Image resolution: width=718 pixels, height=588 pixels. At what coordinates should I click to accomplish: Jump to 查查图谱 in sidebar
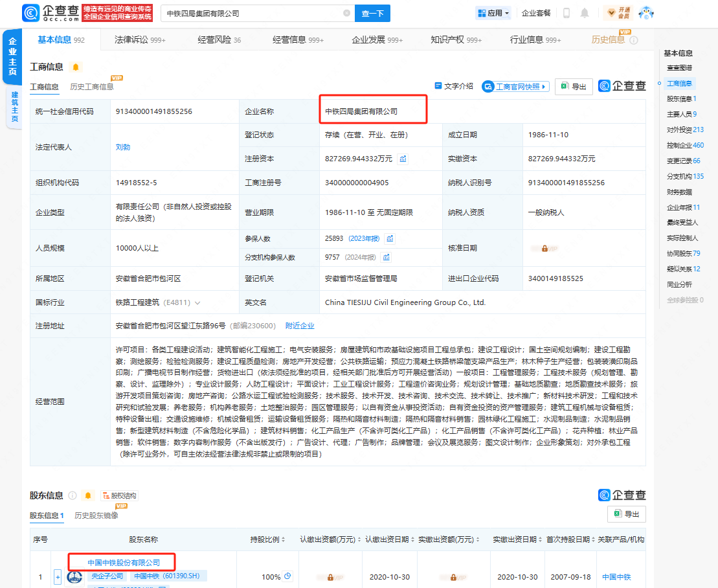(679, 68)
